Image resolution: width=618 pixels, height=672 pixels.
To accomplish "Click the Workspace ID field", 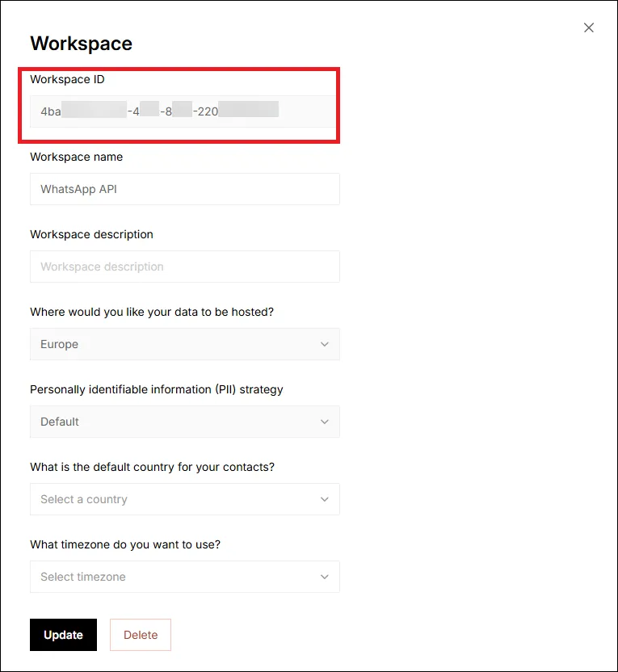I will (x=185, y=111).
